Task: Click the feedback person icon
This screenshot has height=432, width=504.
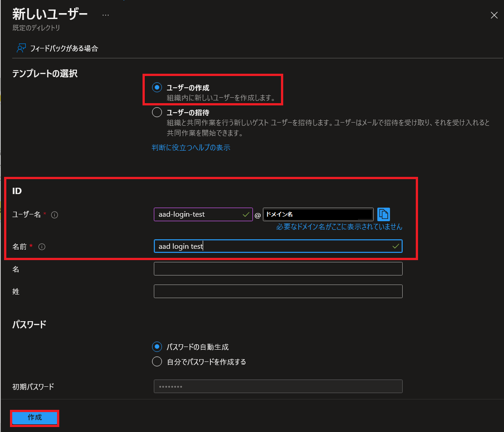Action: 21,48
